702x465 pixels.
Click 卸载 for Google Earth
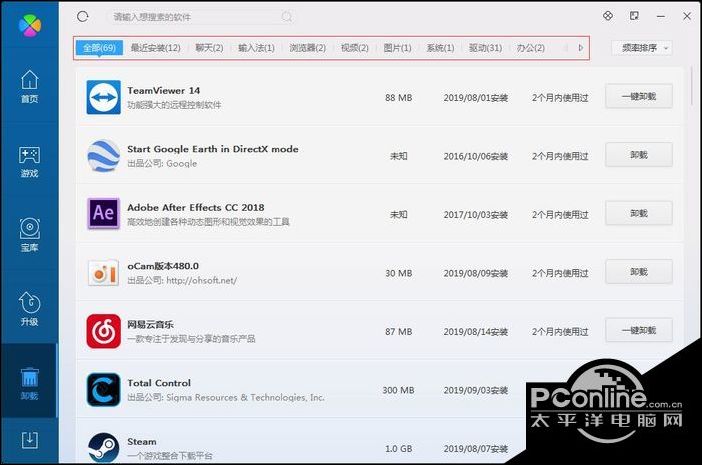tap(639, 155)
